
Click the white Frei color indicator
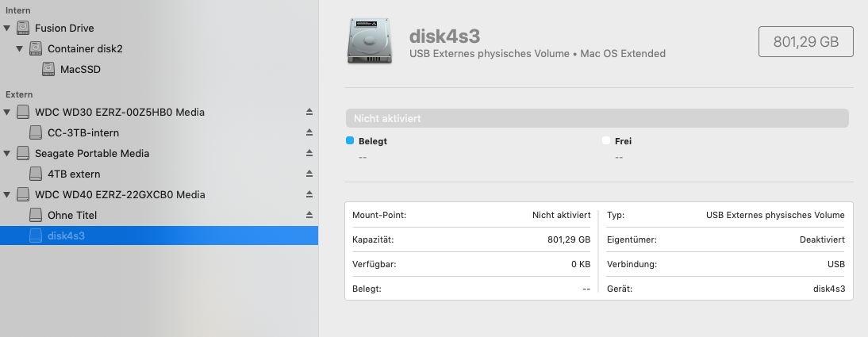tap(606, 140)
